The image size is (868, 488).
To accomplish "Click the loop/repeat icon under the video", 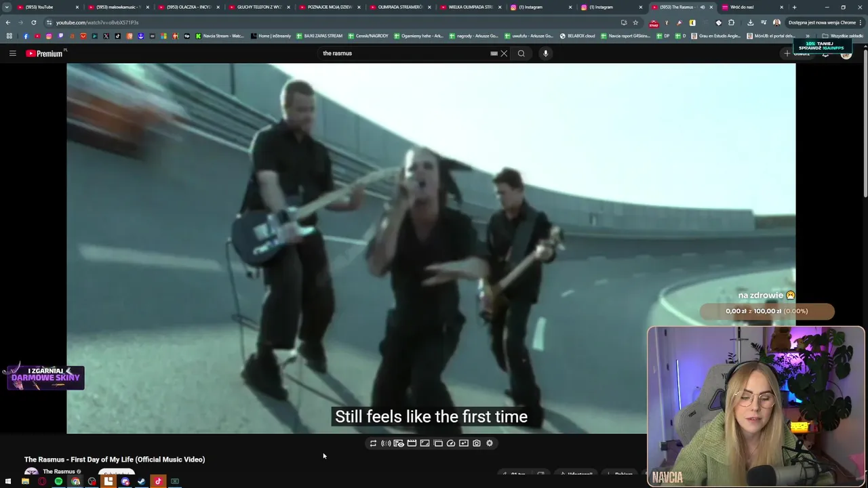I will click(373, 443).
